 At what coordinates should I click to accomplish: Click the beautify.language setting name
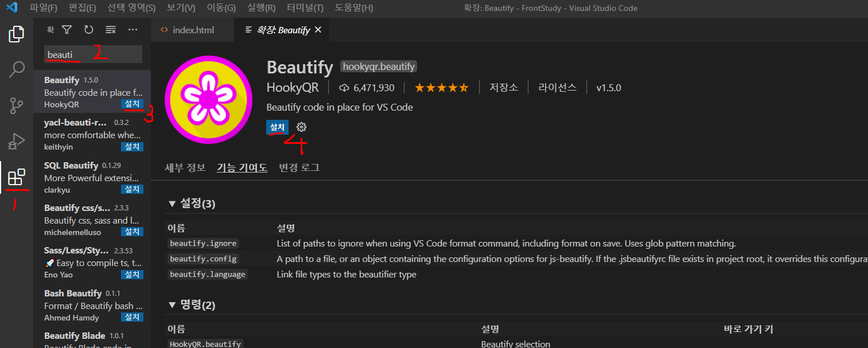point(208,275)
